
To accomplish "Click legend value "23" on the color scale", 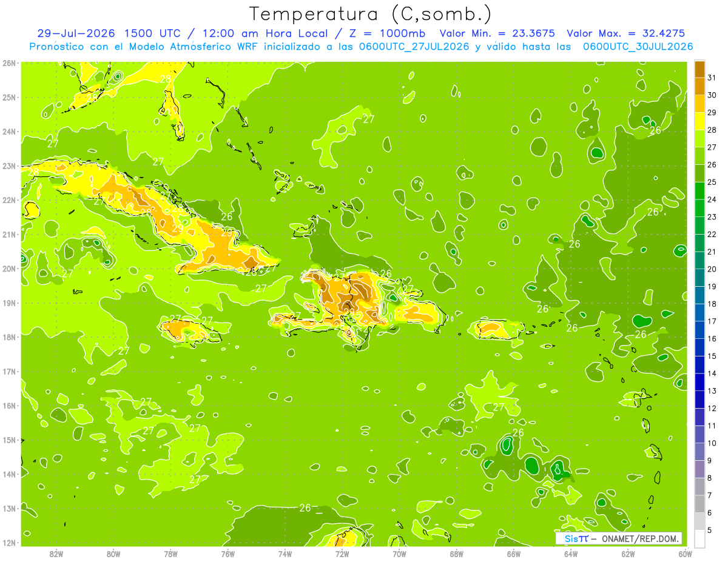I will coord(712,217).
